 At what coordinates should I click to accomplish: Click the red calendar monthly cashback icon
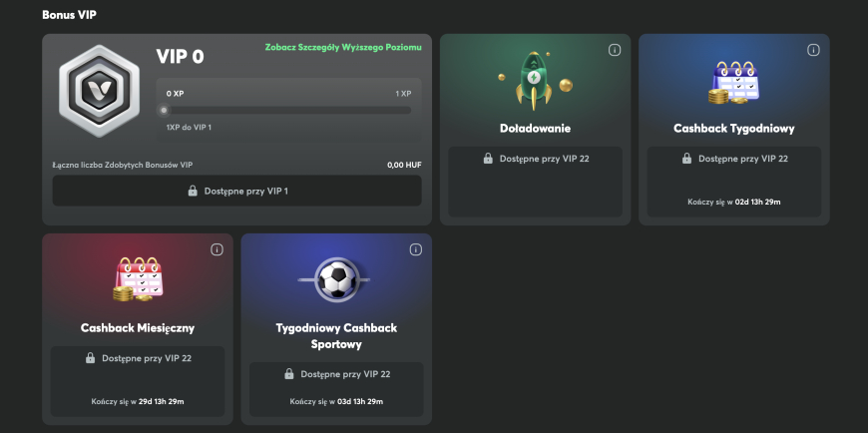tap(139, 278)
